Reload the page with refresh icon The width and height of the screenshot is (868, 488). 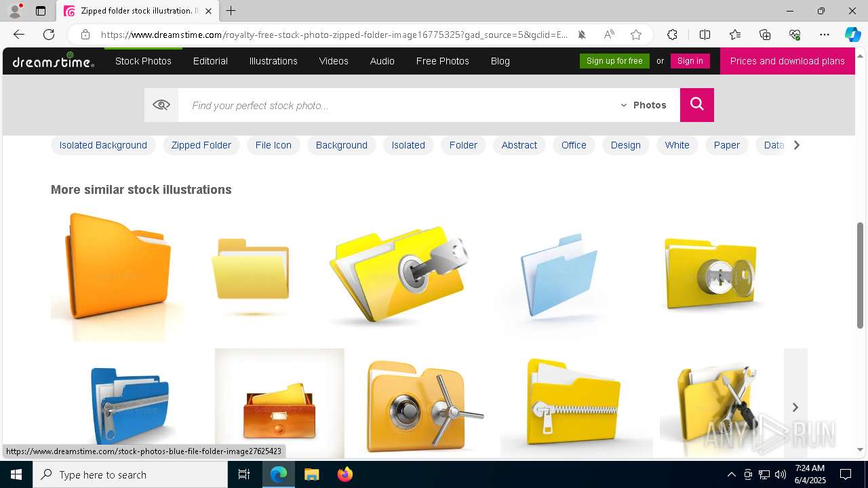tap(49, 35)
